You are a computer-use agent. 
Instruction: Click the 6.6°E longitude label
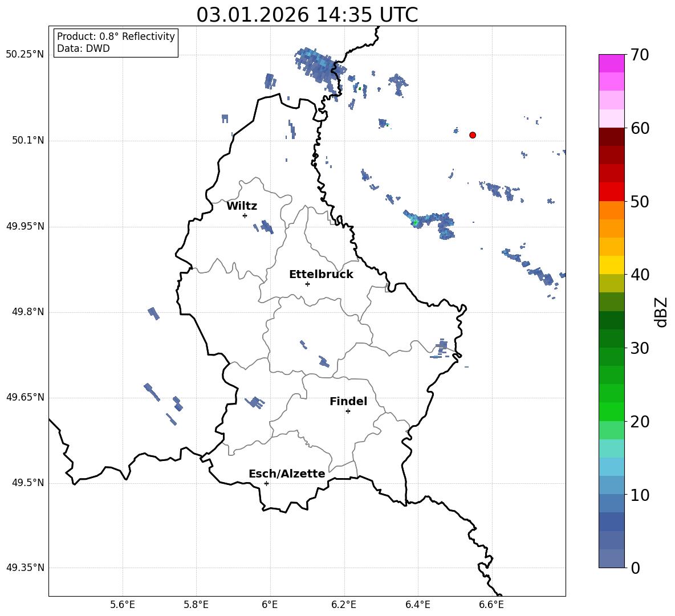point(491,605)
